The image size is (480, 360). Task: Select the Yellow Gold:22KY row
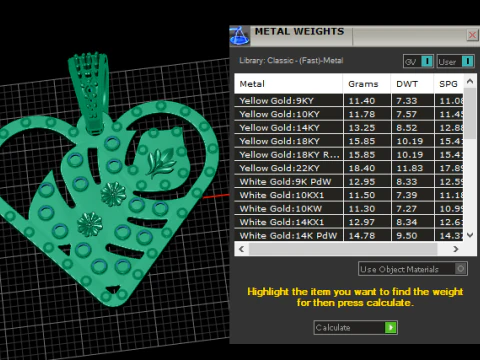(349, 168)
